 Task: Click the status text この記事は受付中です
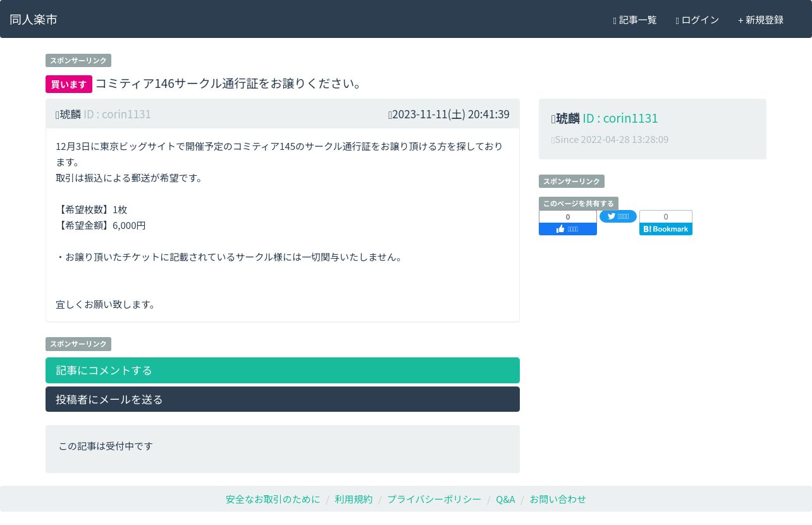pyautogui.click(x=106, y=446)
